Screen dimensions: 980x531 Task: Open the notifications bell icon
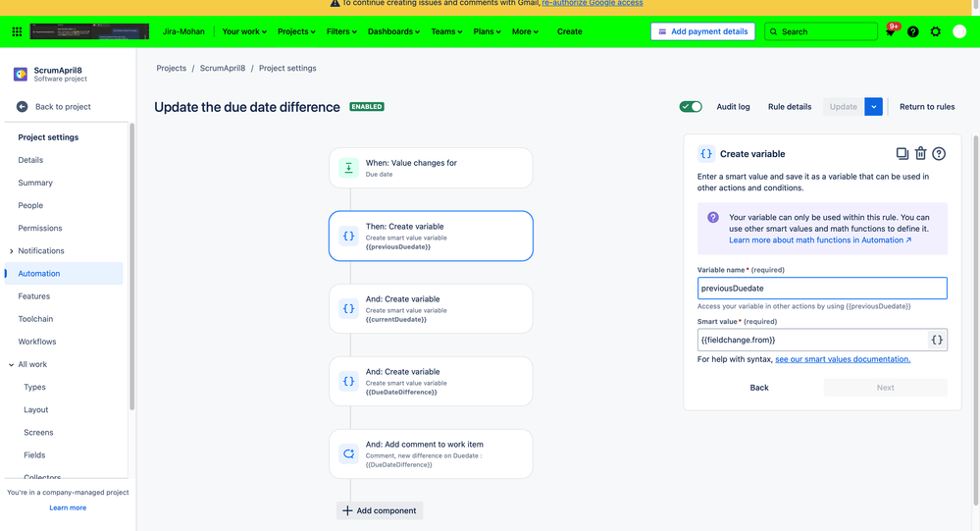click(x=891, y=31)
